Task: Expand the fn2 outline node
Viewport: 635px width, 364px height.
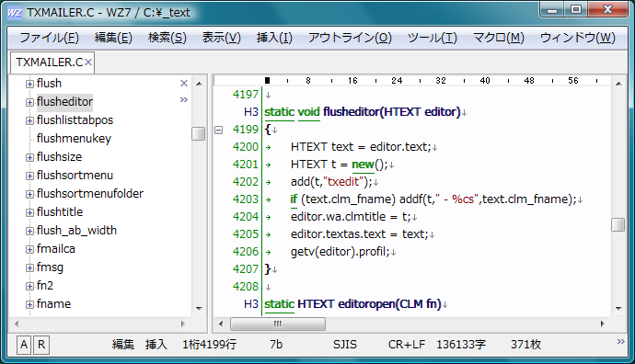Action: point(29,286)
